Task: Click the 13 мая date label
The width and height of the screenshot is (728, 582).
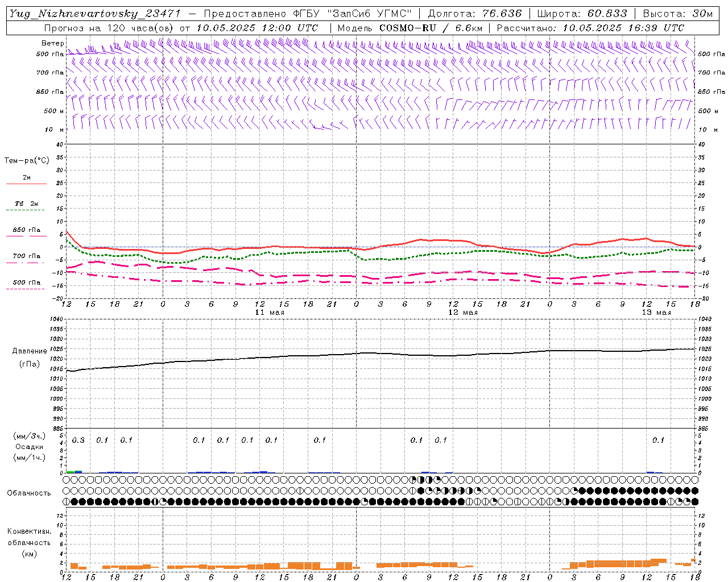Action: click(656, 313)
